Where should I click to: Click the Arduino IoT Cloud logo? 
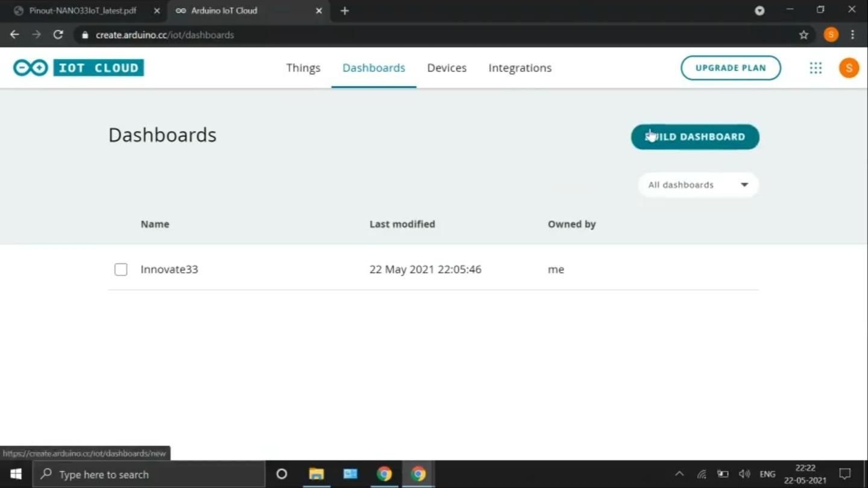click(x=78, y=67)
